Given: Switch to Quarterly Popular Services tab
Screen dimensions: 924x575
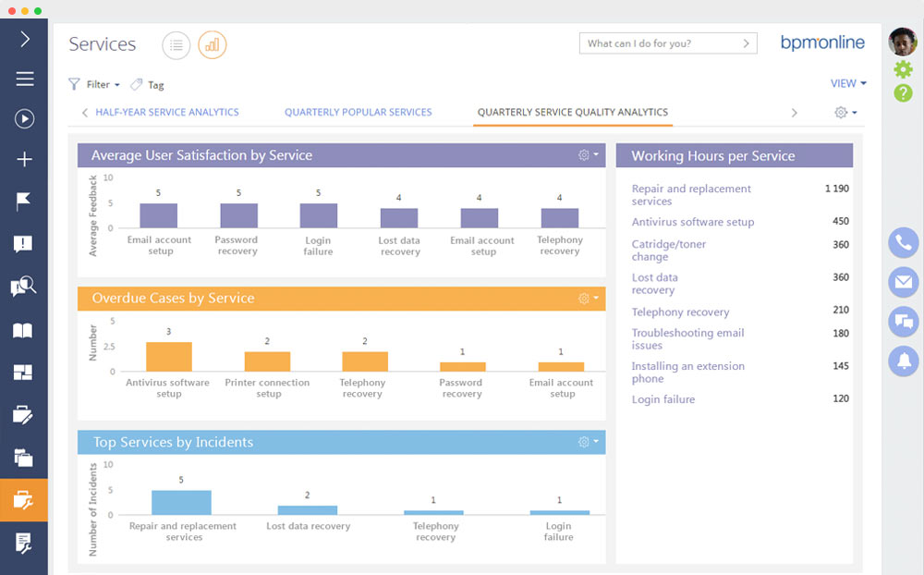Looking at the screenshot, I should 358,112.
